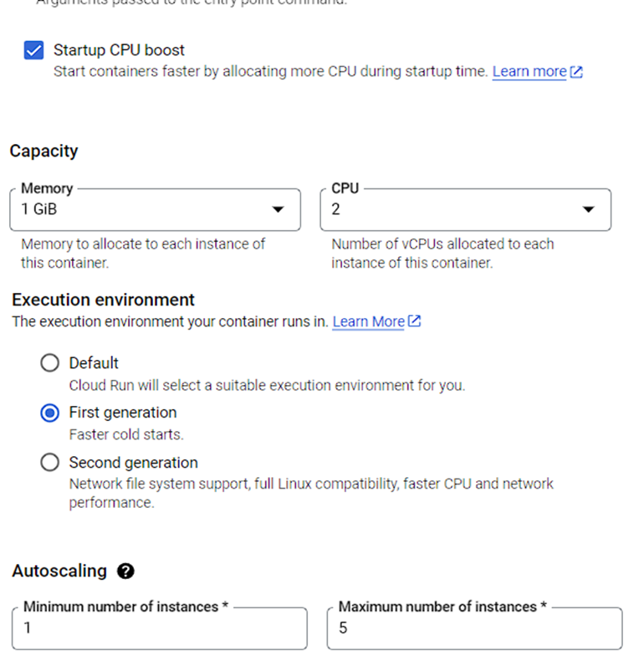
Task: Click external-link icon beside Execution environment Learn More
Action: point(414,321)
